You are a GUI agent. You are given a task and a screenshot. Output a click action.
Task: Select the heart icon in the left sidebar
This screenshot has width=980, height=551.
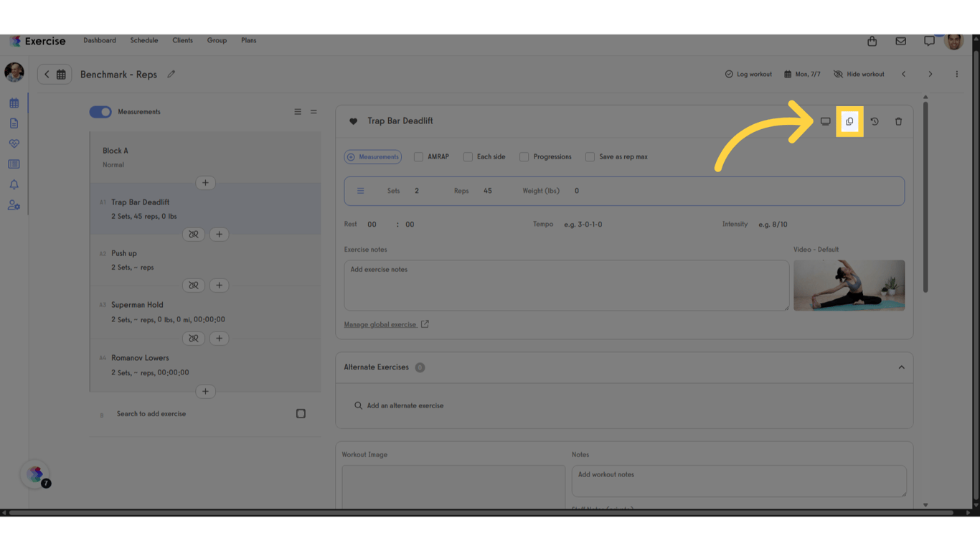pos(14,143)
